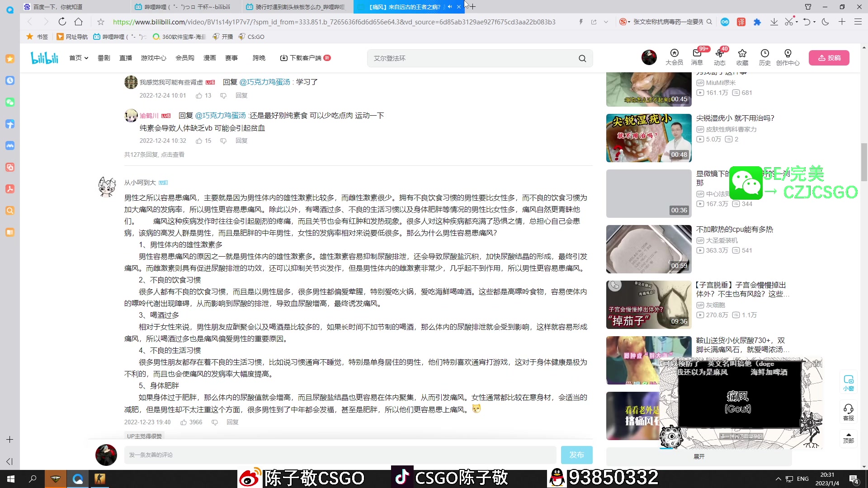
Task: Open the 漫画 nav item
Action: [x=210, y=58]
